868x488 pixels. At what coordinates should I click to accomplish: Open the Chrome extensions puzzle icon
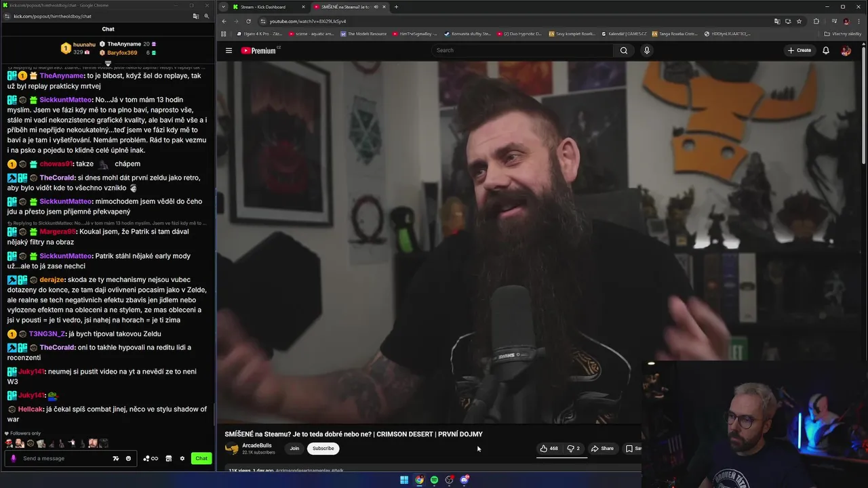(816, 21)
